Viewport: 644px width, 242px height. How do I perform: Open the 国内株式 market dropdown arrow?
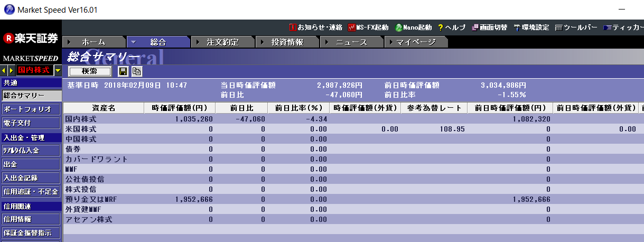tap(58, 70)
